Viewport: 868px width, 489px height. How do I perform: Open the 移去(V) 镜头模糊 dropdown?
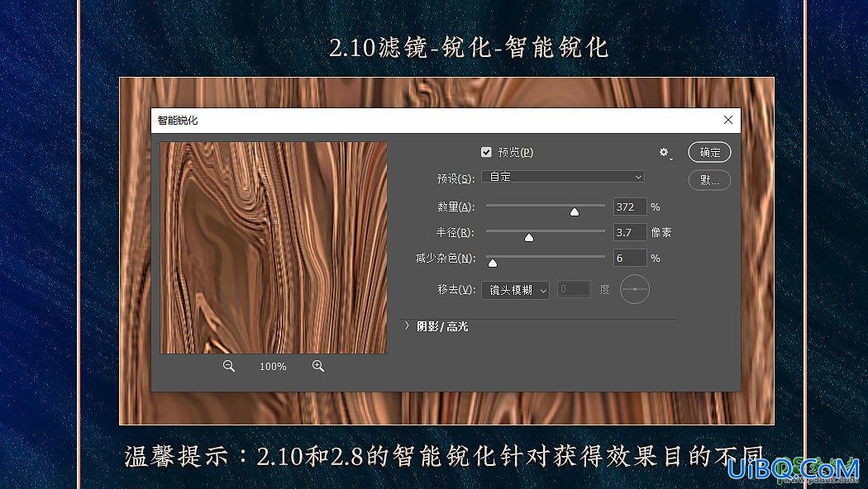(515, 290)
